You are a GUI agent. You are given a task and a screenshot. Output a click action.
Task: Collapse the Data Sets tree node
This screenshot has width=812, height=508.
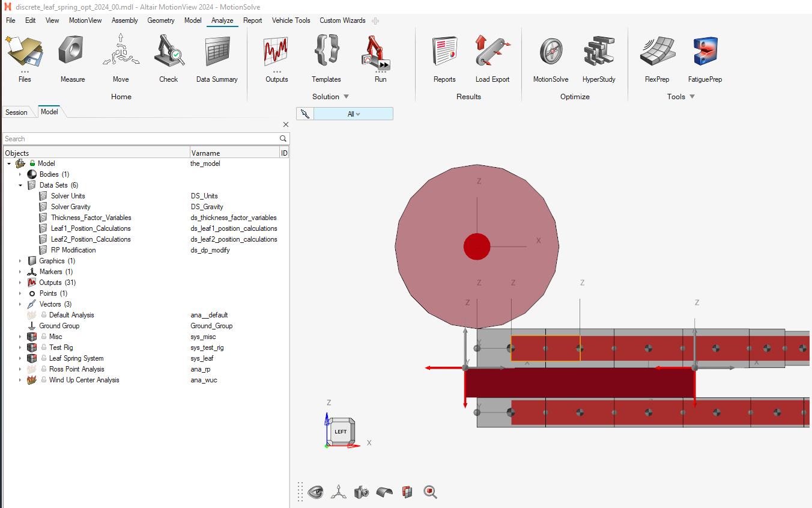click(x=20, y=185)
